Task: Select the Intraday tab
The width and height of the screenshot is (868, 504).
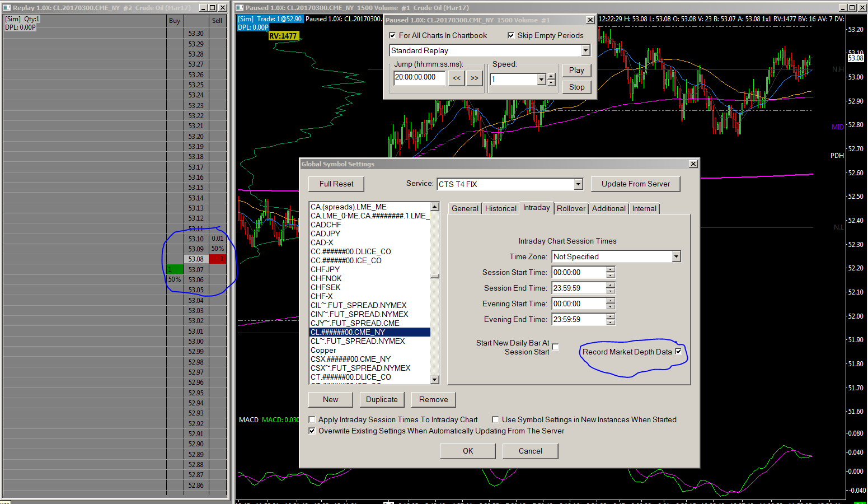Action: pyautogui.click(x=537, y=207)
